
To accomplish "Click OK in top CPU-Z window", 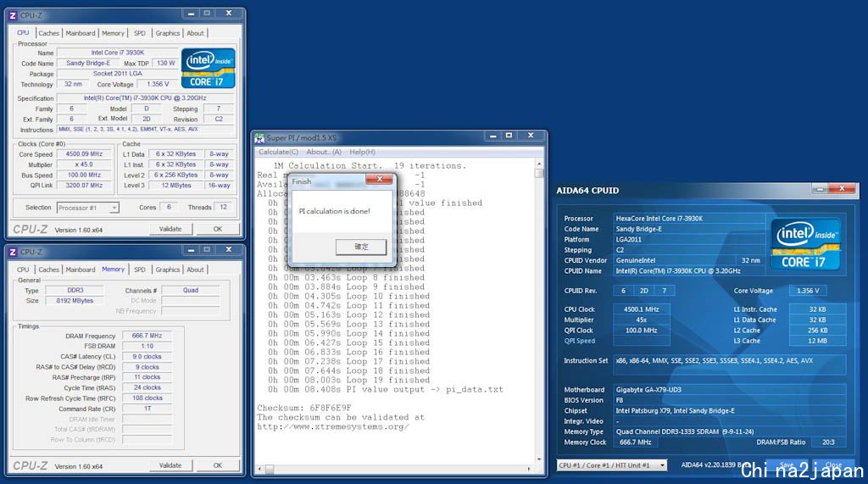I will coord(218,229).
